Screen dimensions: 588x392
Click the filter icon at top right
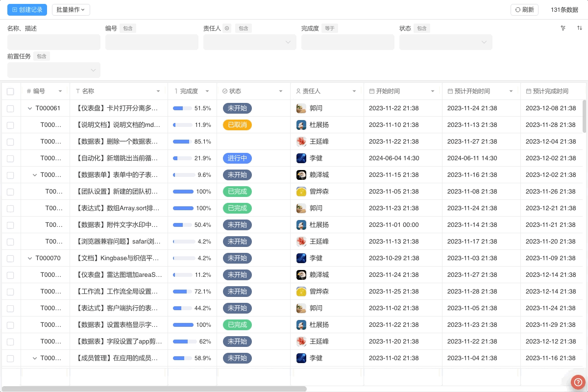tap(563, 28)
